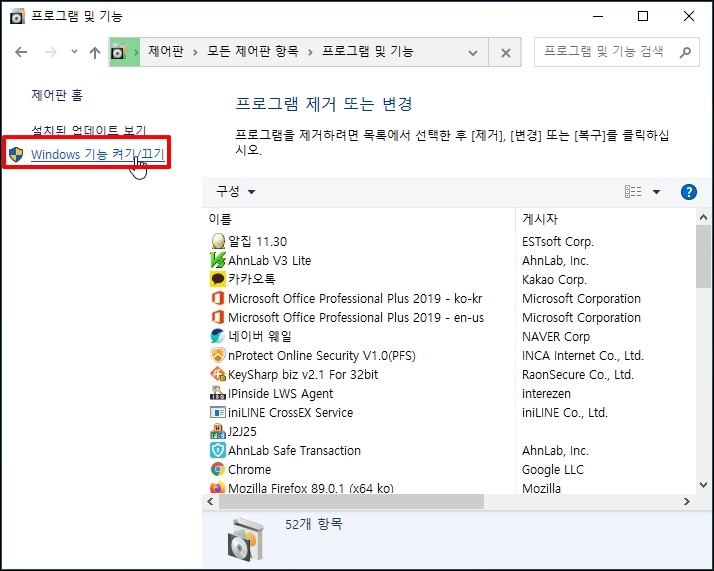Image resolution: width=714 pixels, height=571 pixels.
Task: Click the address bar Control Panel icon
Action: (118, 52)
